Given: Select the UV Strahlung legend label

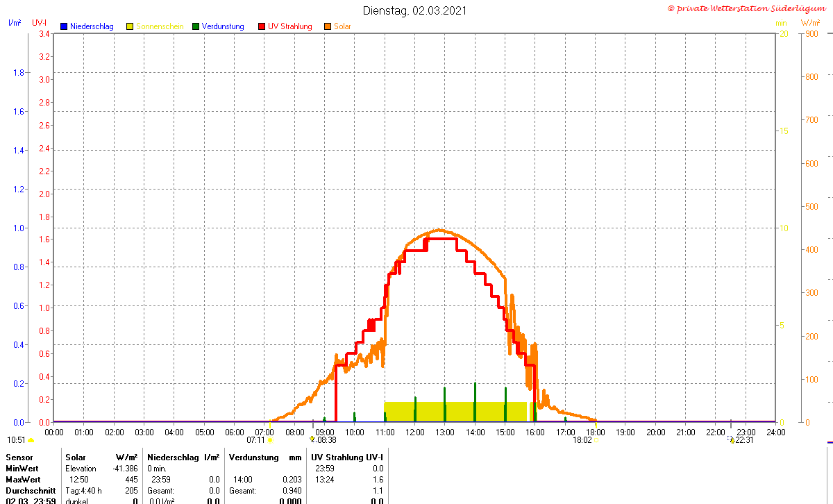Looking at the screenshot, I should point(290,26).
